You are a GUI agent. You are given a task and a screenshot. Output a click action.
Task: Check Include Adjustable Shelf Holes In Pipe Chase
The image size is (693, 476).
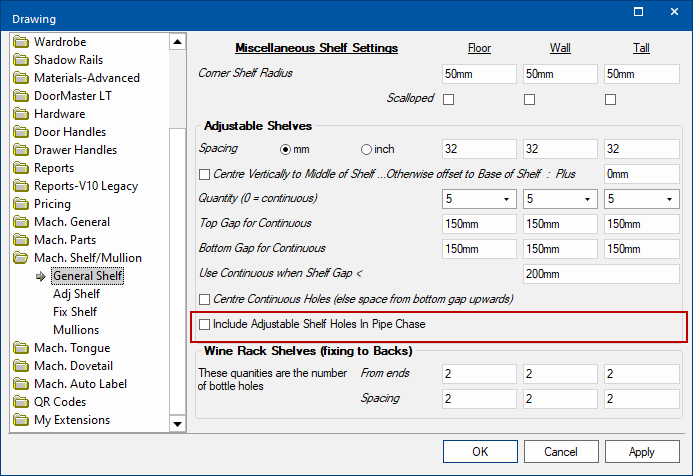(x=205, y=325)
